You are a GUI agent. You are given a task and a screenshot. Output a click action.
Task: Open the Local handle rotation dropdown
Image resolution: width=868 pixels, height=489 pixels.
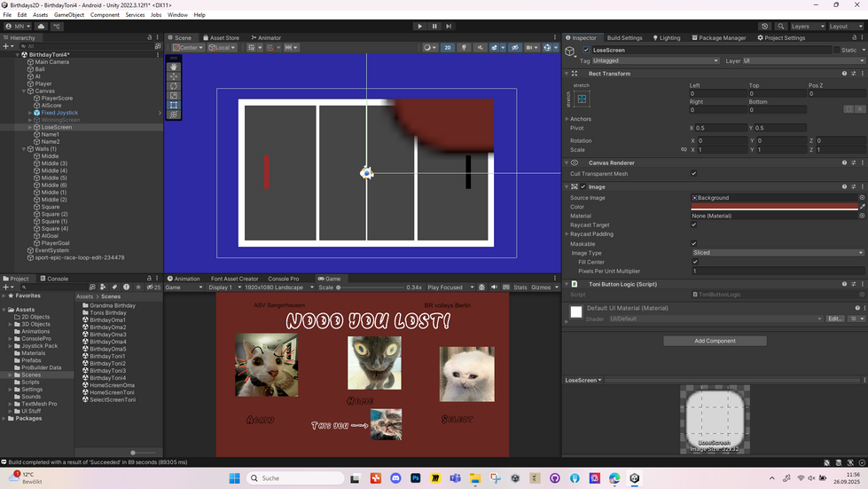pos(222,48)
